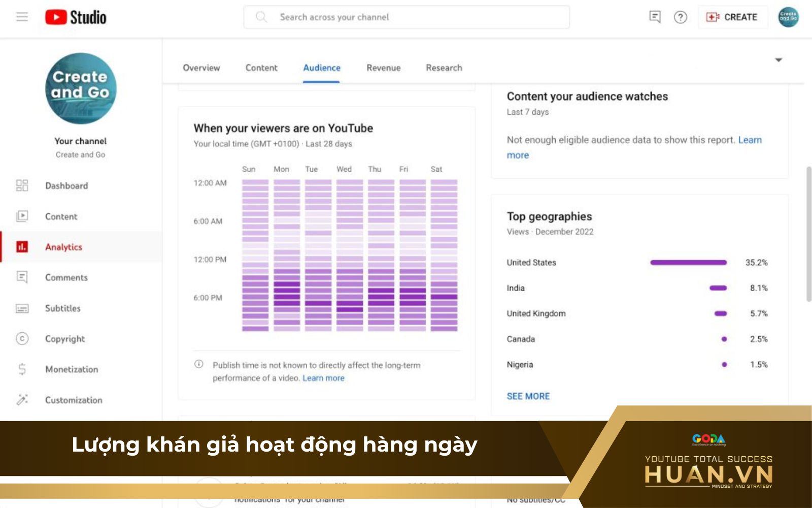
Task: Click the United Kingdom percentage bar
Action: point(721,313)
